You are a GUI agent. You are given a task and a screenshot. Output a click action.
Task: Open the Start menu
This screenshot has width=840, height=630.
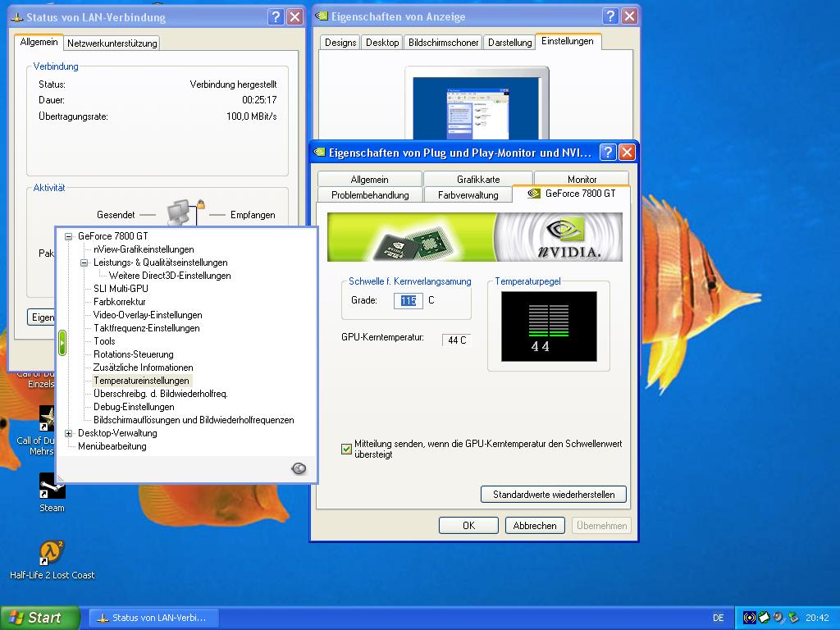39,618
